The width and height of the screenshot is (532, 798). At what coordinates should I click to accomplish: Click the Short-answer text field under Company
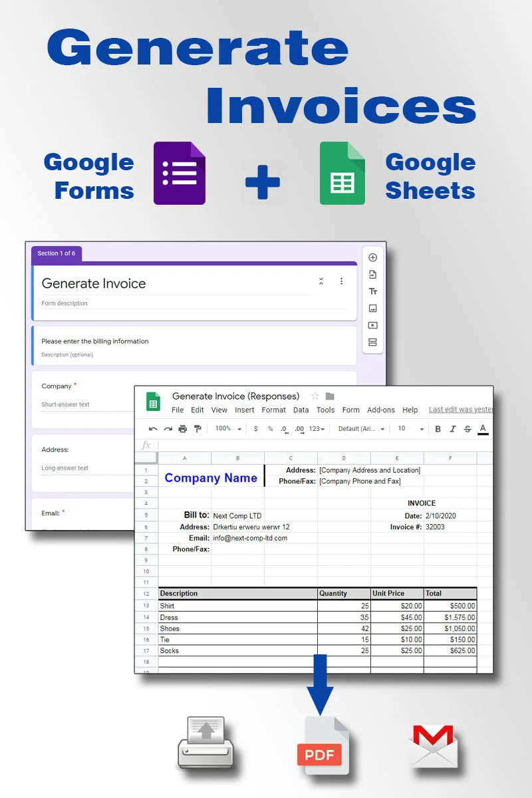pyautogui.click(x=86, y=404)
